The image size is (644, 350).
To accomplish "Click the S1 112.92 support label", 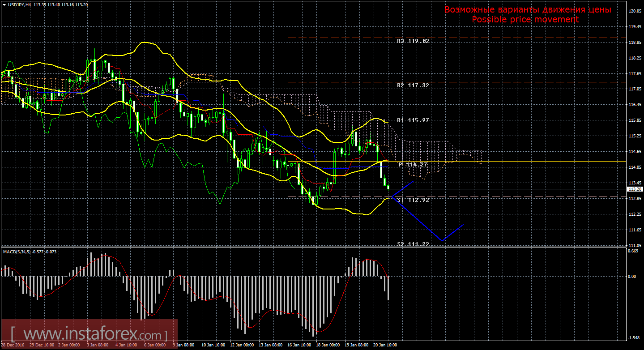I will pyautogui.click(x=413, y=200).
